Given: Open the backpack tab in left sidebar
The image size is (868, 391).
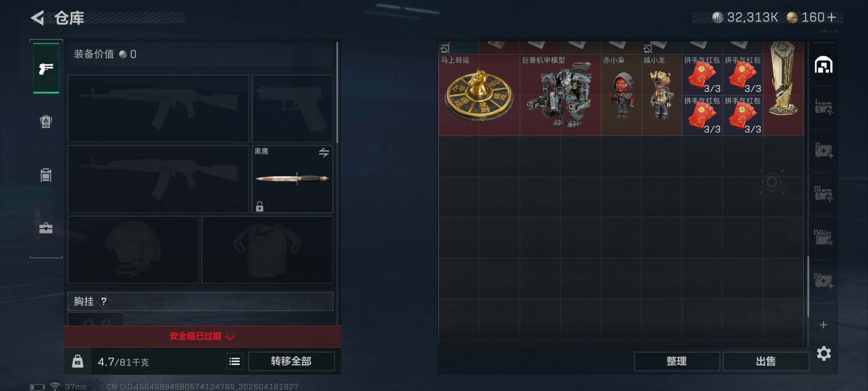Looking at the screenshot, I should tap(46, 121).
